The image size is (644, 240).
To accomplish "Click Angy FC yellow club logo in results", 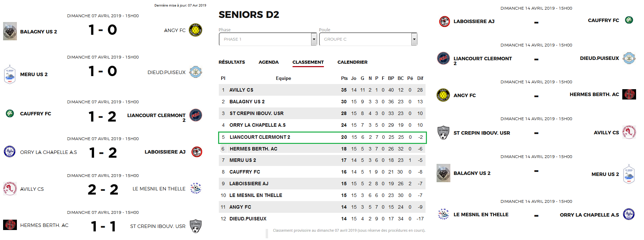I will [195, 30].
